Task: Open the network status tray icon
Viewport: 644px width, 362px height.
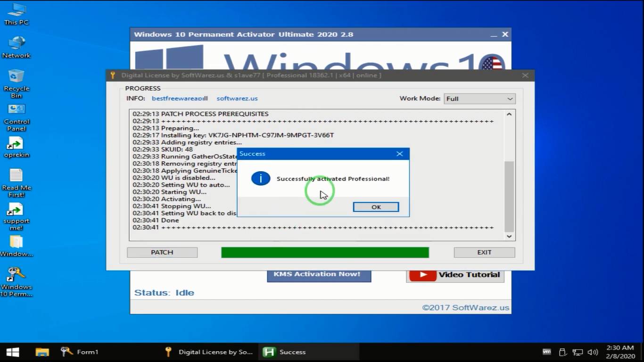Action: tap(578, 352)
